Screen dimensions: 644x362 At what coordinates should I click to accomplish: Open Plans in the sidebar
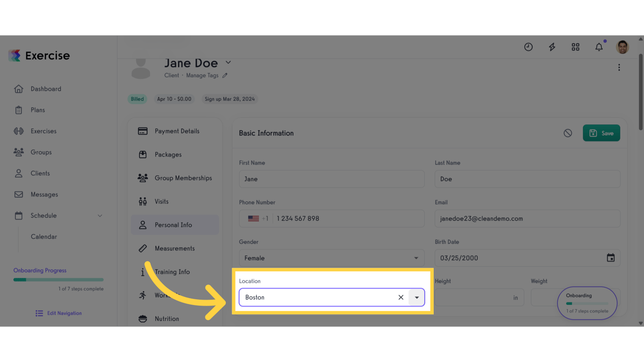[x=38, y=110]
